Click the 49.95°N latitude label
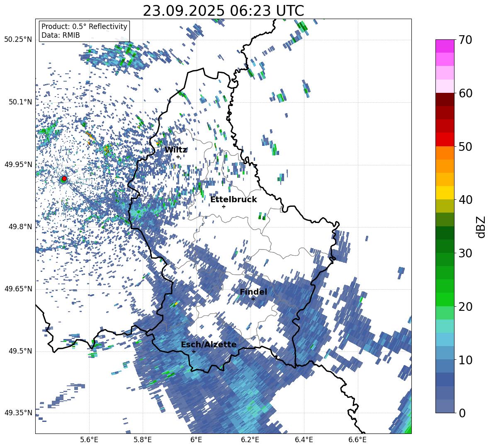Screen dimensions: 491x448 pyautogui.click(x=18, y=164)
